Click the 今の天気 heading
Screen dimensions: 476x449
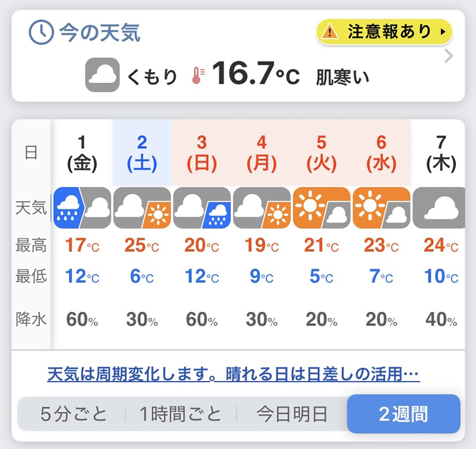(99, 33)
